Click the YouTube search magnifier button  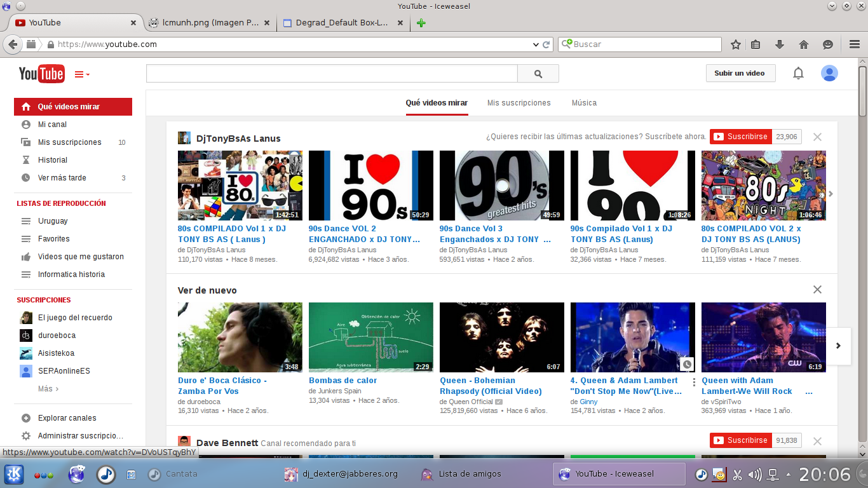coord(538,74)
